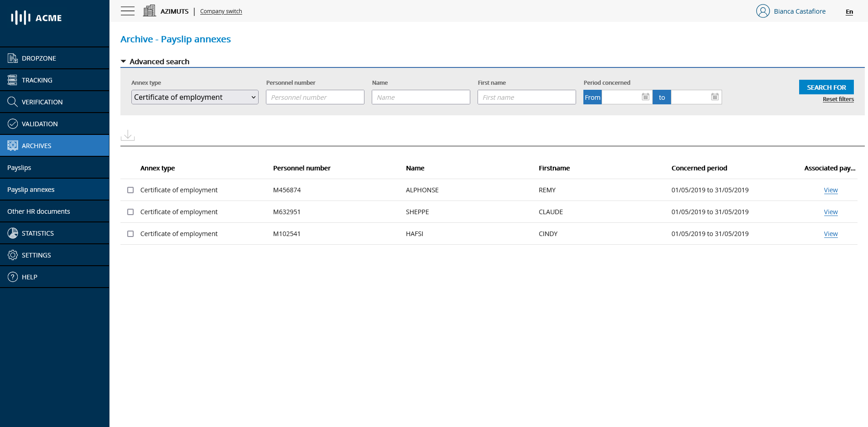The image size is (868, 427).
Task: Open the hamburger menu icon
Action: click(x=128, y=11)
